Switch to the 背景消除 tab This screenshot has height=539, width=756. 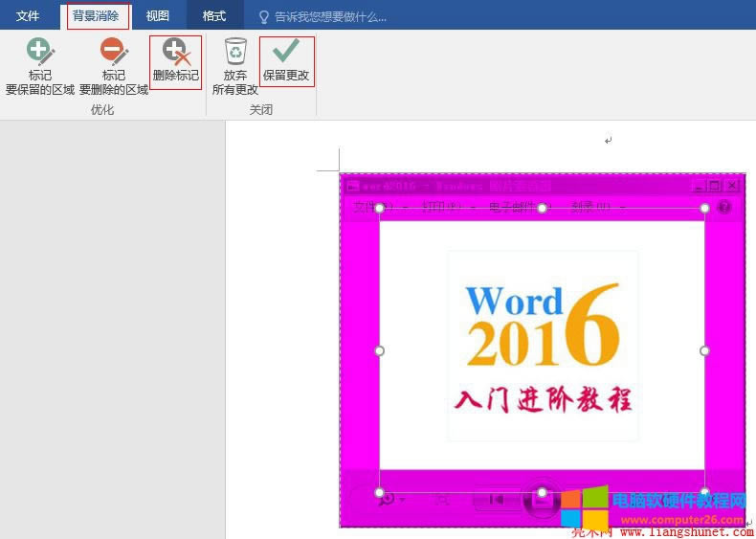[x=97, y=16]
